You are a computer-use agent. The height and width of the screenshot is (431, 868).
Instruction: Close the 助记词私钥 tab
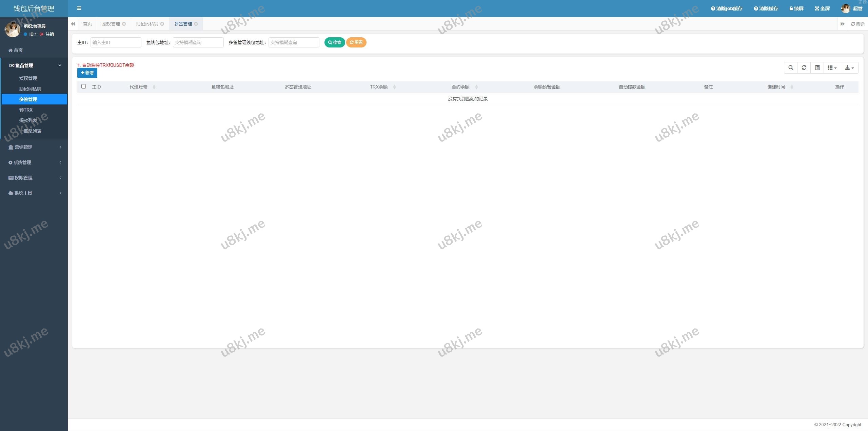(x=162, y=24)
